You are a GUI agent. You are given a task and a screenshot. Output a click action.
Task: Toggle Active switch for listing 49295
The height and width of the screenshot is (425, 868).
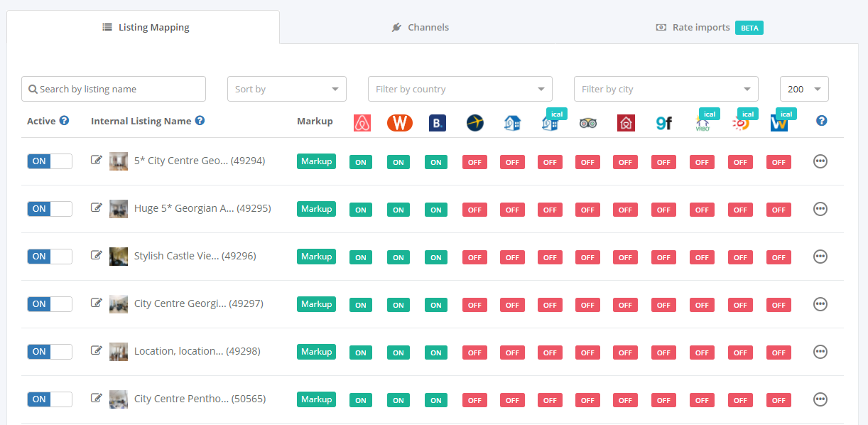50,209
